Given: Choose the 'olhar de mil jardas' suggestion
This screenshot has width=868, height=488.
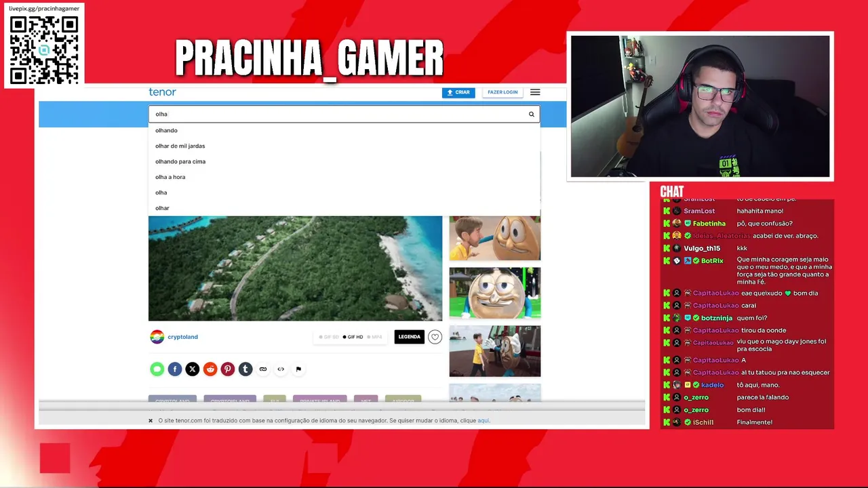Looking at the screenshot, I should coord(344,146).
